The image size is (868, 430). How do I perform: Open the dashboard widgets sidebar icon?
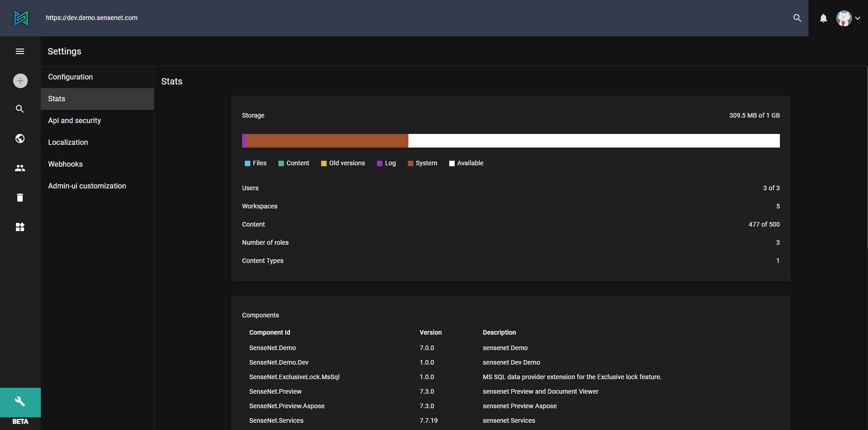pyautogui.click(x=20, y=227)
